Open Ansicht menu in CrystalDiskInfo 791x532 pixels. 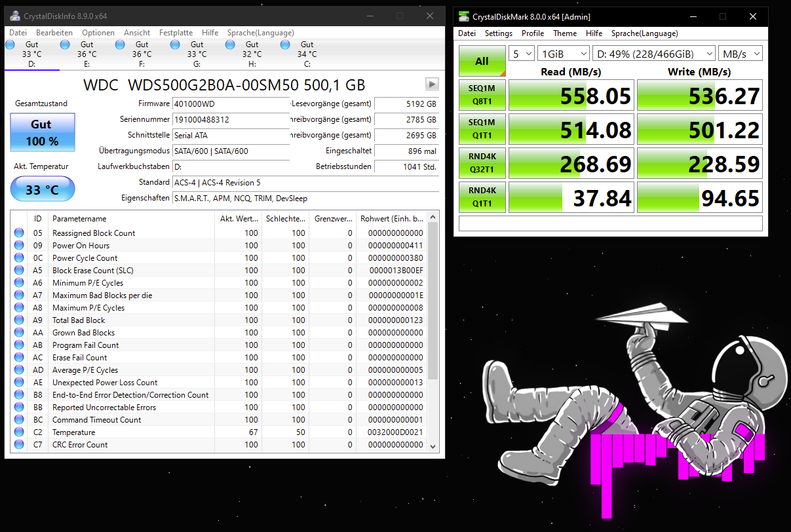point(137,33)
